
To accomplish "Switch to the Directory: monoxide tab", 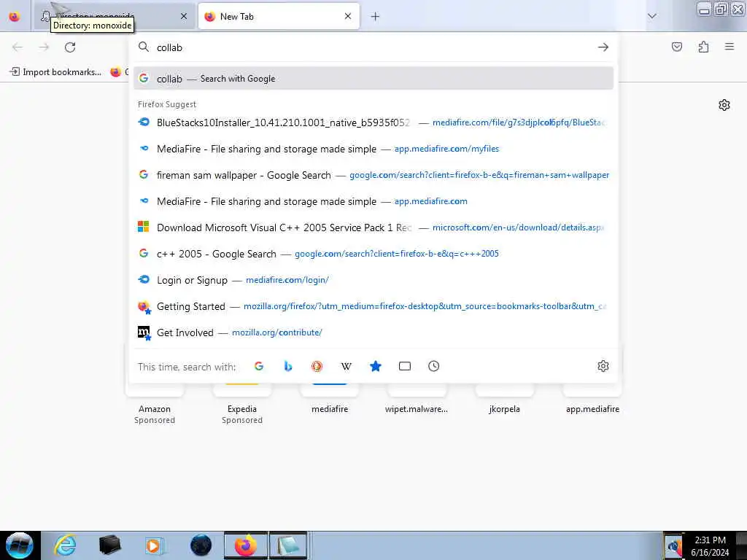I will click(115, 17).
